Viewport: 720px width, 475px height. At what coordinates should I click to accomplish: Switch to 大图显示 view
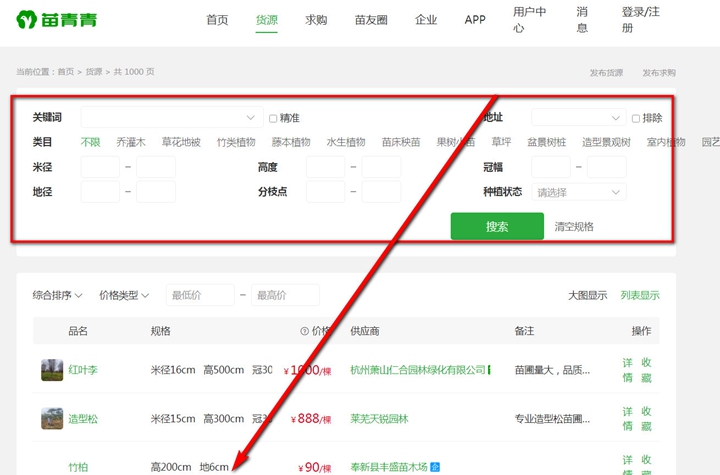(587, 295)
